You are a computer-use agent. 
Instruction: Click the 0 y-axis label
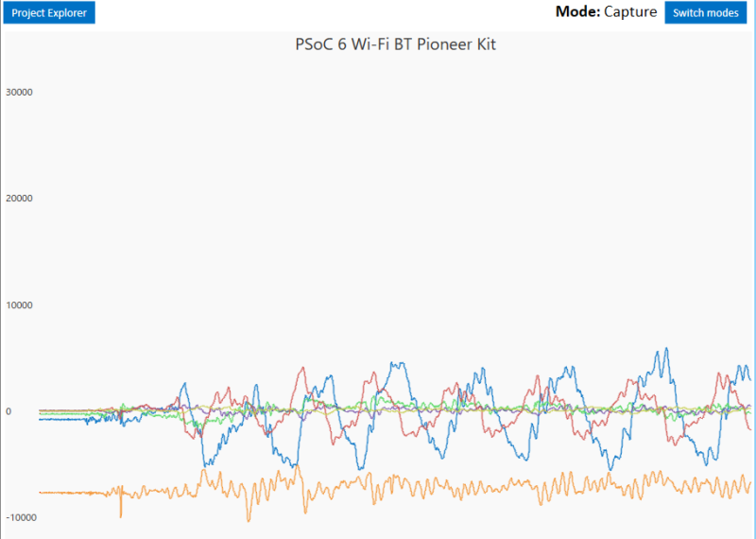[8, 411]
